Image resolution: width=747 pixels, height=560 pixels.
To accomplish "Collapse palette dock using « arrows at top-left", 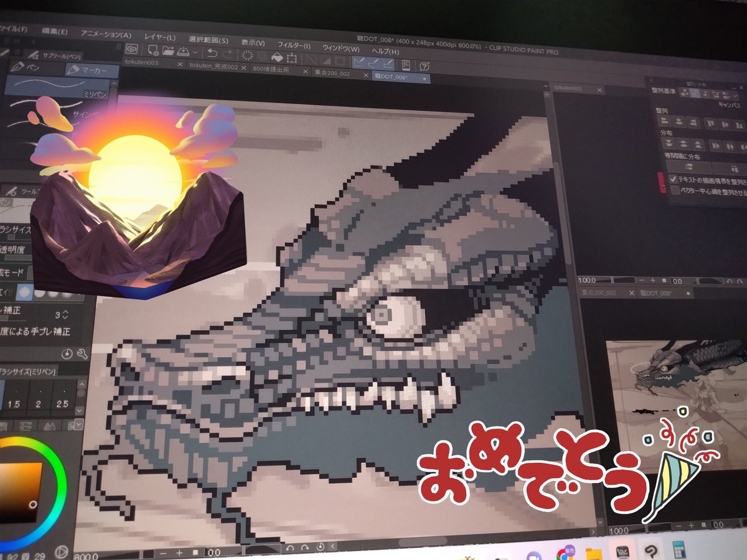I will (x=17, y=42).
